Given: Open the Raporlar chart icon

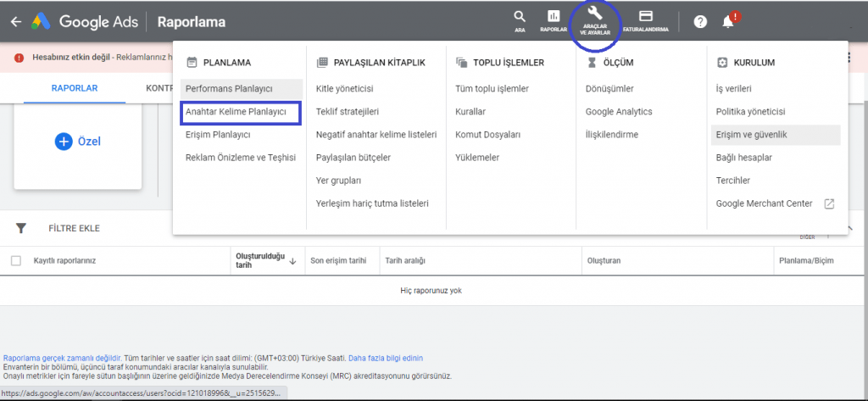Looking at the screenshot, I should (x=553, y=16).
